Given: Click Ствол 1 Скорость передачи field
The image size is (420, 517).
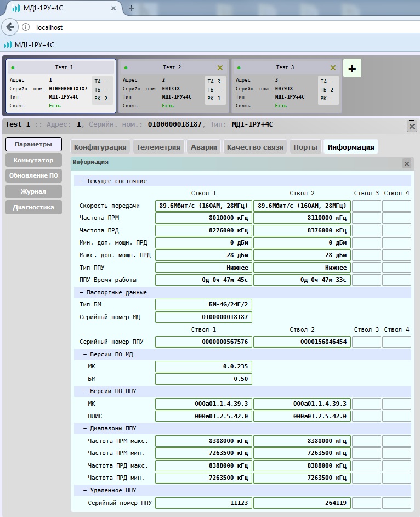Looking at the screenshot, I should pos(203,206).
